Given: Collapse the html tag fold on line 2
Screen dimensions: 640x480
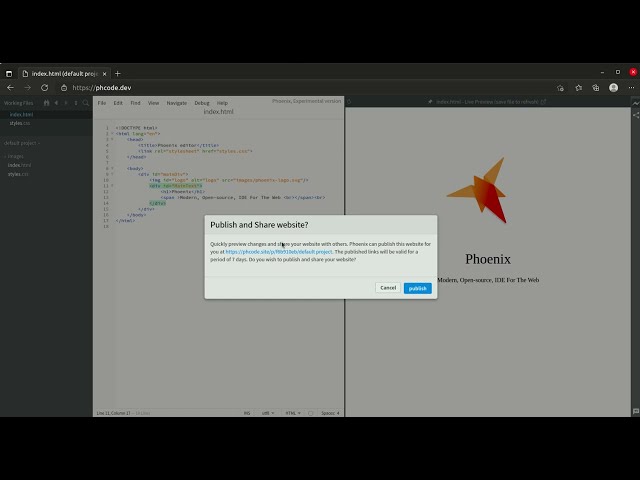Looking at the screenshot, I should [x=112, y=133].
